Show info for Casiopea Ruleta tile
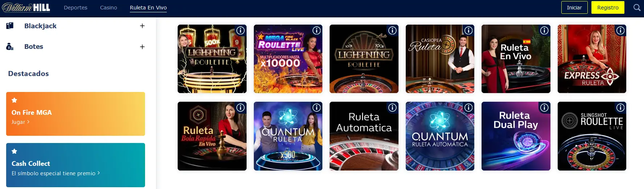 pyautogui.click(x=468, y=30)
